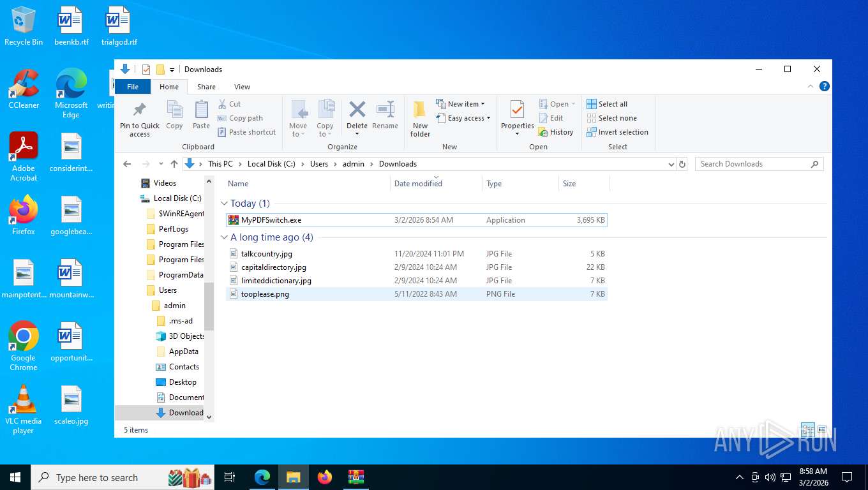
Task: Switch to Details view layout icon
Action: (807, 429)
